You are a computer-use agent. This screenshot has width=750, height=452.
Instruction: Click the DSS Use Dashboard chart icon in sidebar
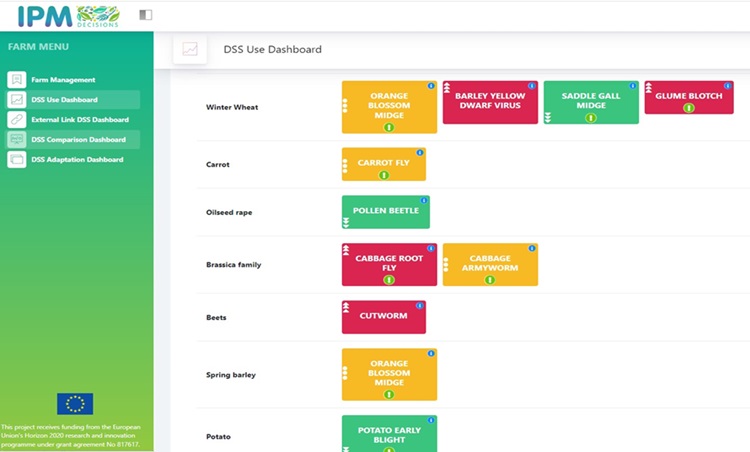17,100
